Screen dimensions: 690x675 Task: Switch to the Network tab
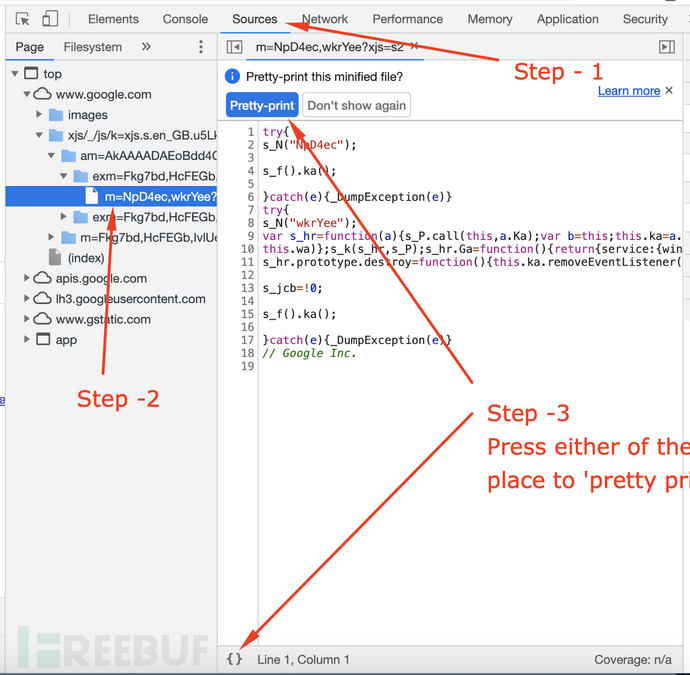coord(325,19)
